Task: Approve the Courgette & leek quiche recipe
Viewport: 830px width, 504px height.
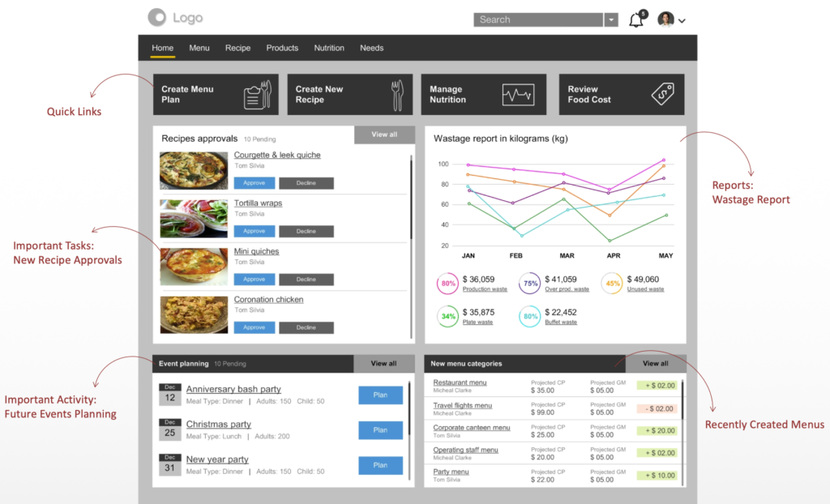Action: pos(255,183)
